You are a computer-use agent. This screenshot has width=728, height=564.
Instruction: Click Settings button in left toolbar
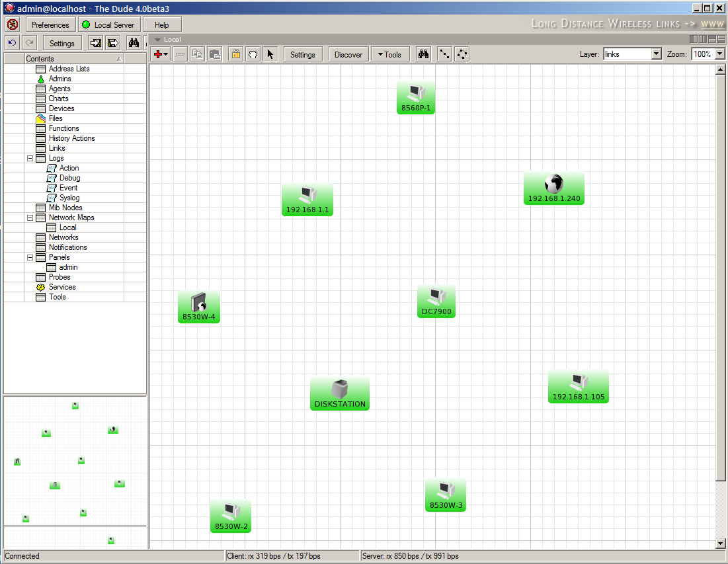(61, 43)
